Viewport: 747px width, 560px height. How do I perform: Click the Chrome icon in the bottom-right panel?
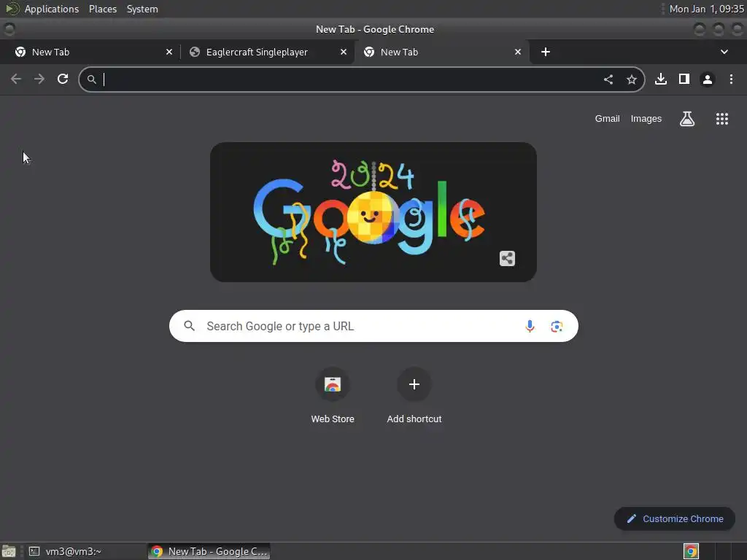pyautogui.click(x=691, y=551)
